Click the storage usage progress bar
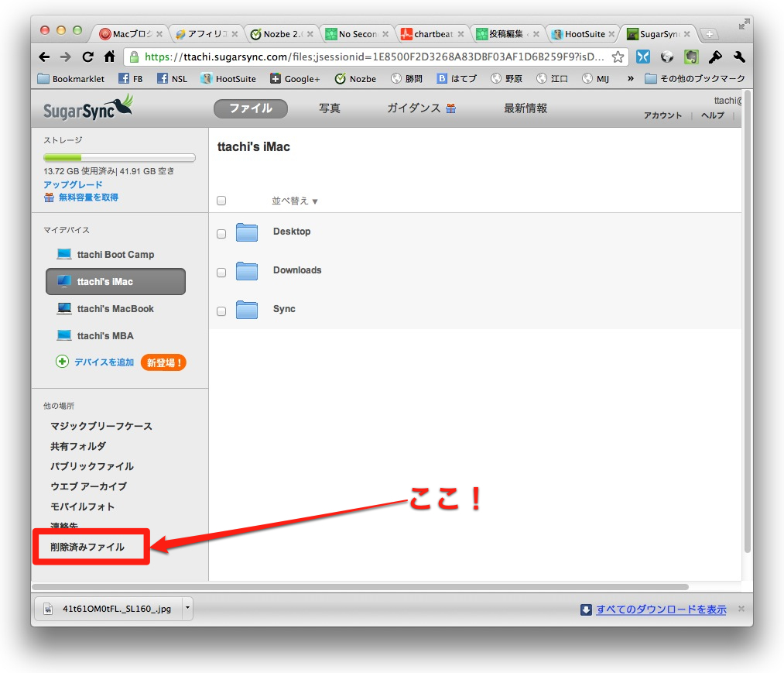 click(x=119, y=158)
